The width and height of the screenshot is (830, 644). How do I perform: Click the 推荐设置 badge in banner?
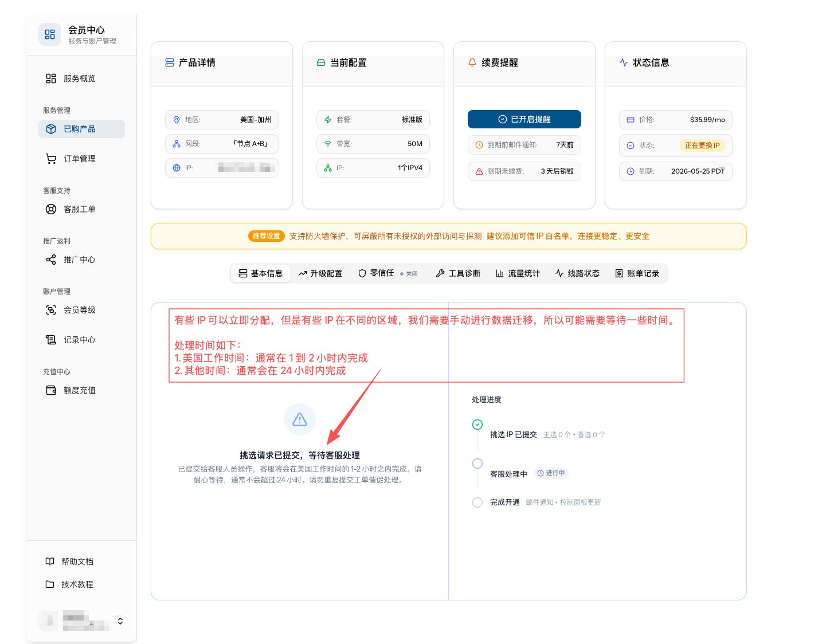pyautogui.click(x=267, y=236)
